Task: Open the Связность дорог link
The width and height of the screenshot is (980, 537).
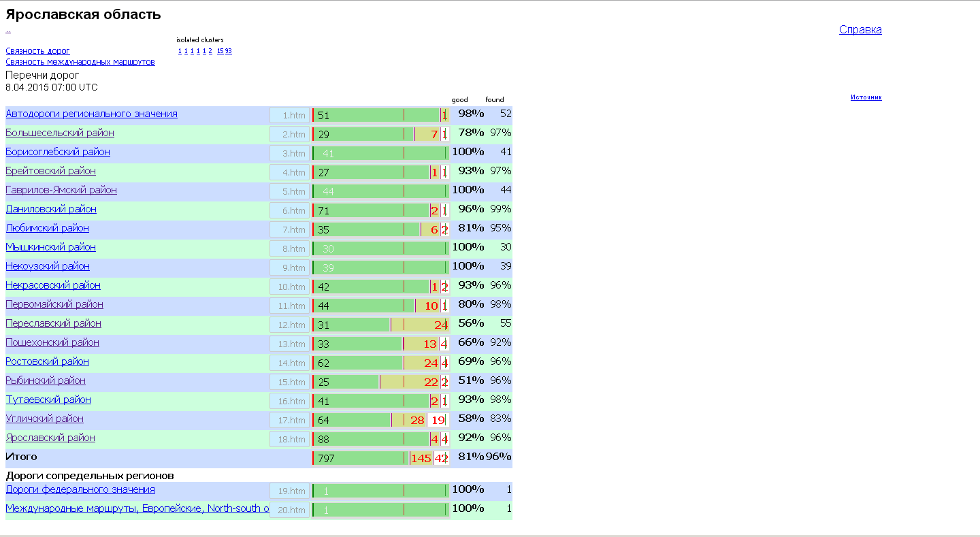Action: click(x=37, y=51)
